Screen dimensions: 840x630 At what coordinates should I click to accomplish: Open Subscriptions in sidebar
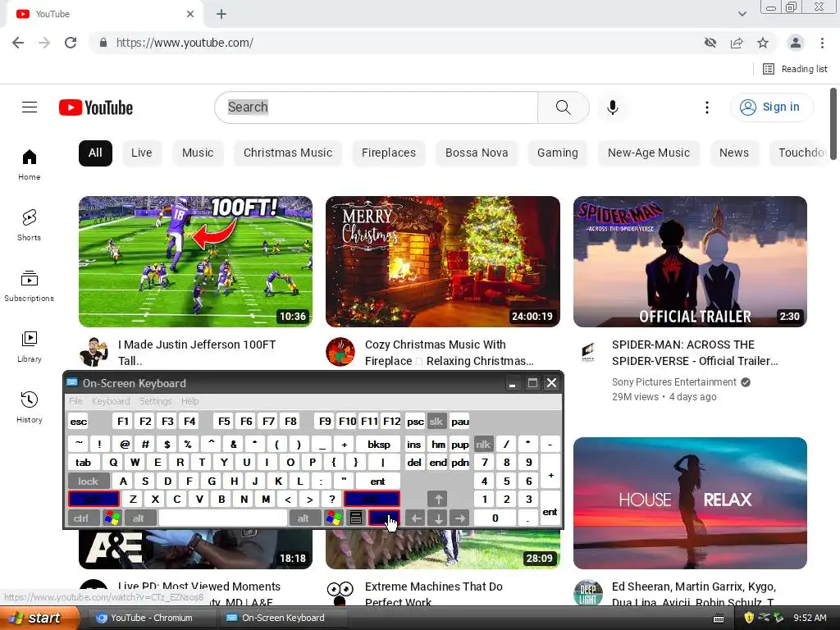tap(30, 286)
